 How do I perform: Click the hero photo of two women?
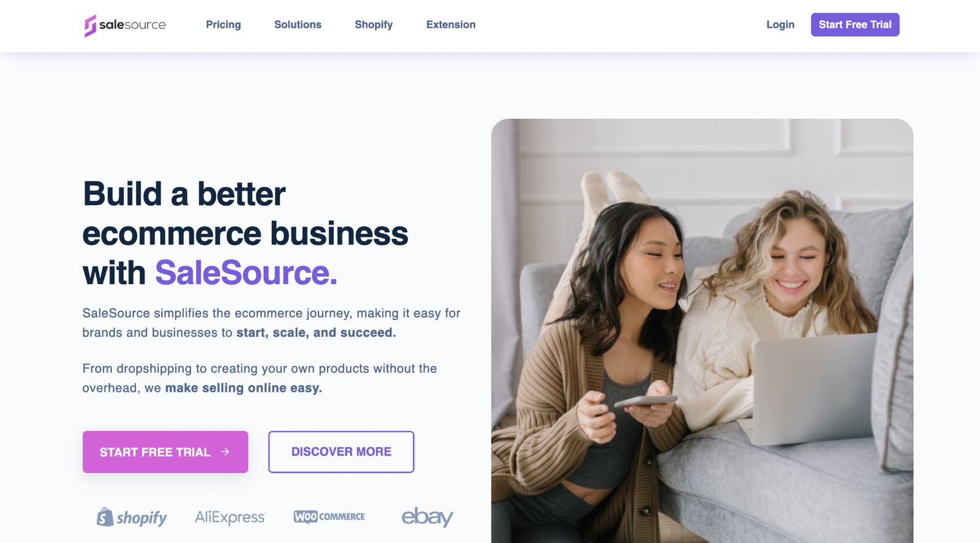point(702,331)
